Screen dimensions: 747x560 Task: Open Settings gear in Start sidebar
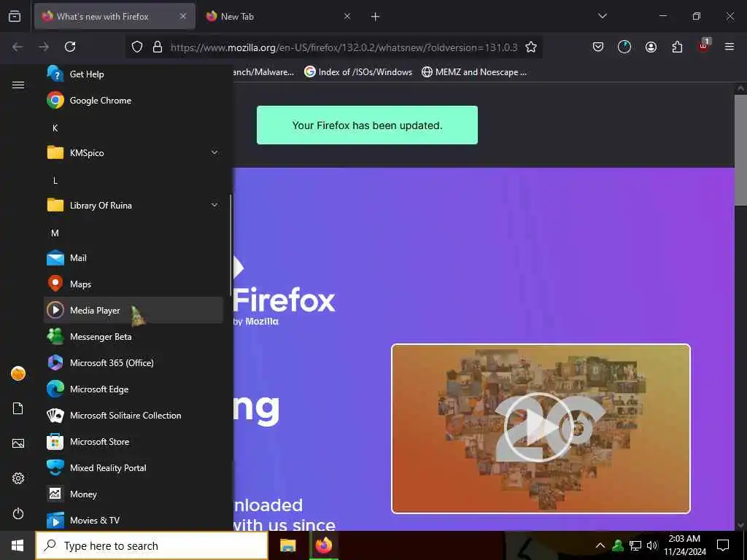(x=18, y=478)
